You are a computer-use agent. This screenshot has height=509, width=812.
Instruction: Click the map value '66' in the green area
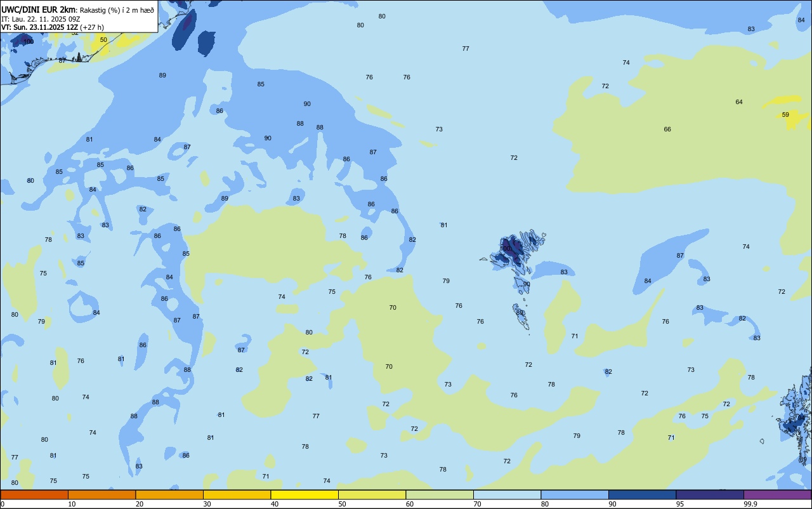click(667, 129)
